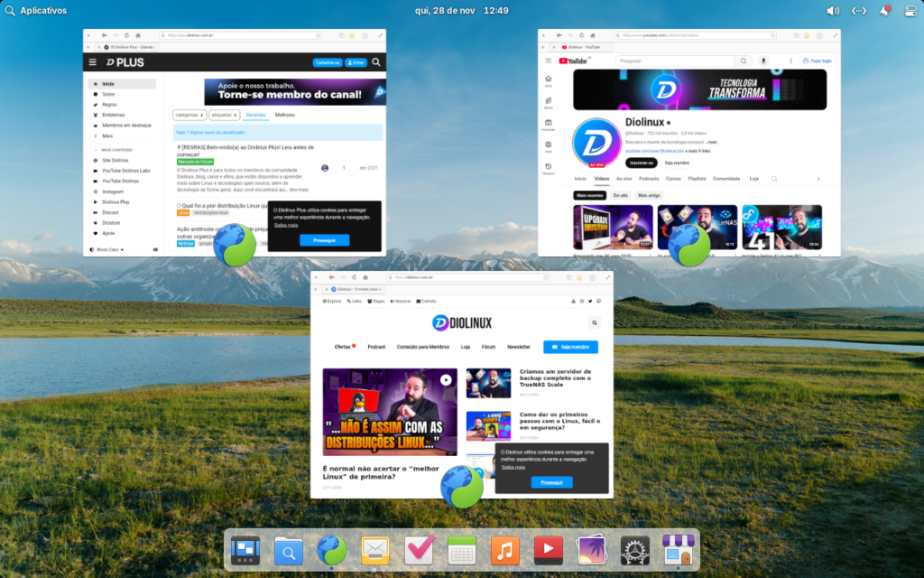The width and height of the screenshot is (924, 578).
Task: Switch to the Melhores tab in Diolinux Plus
Action: click(284, 115)
